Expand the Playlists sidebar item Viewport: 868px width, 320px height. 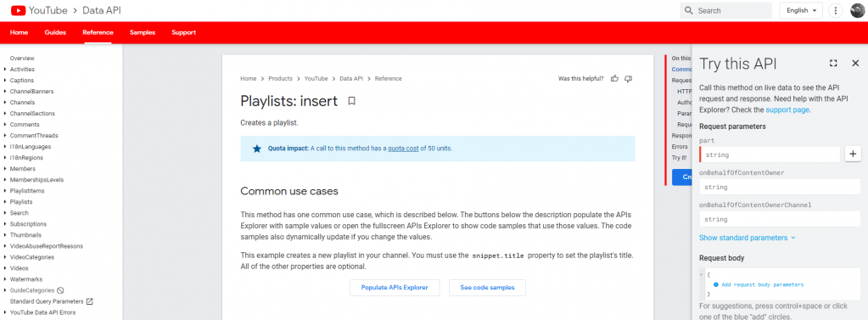click(5, 202)
